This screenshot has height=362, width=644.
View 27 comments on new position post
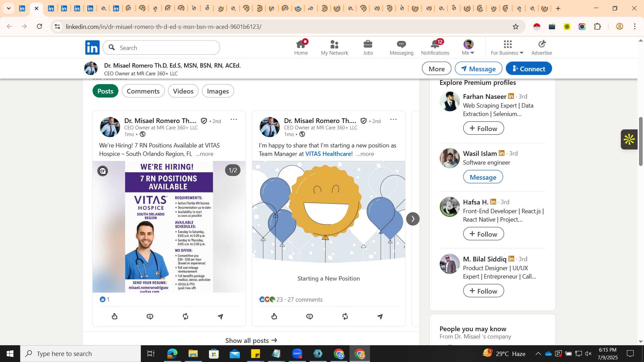[305, 300]
